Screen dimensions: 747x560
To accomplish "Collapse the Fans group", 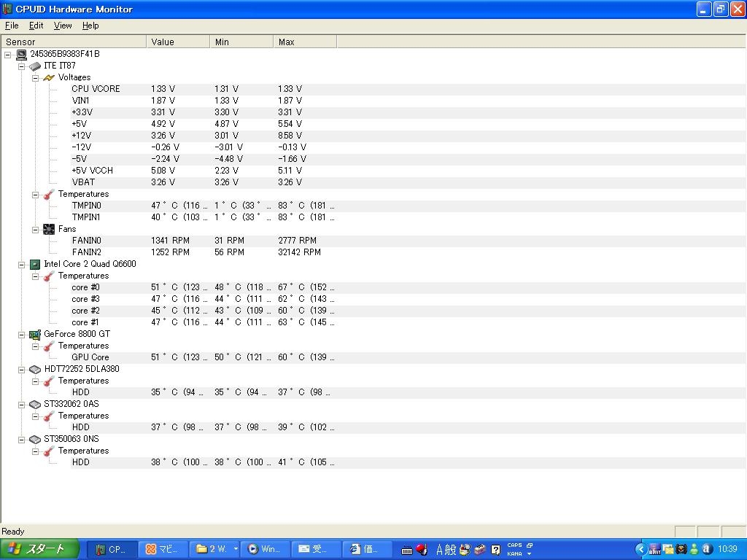I will (35, 230).
